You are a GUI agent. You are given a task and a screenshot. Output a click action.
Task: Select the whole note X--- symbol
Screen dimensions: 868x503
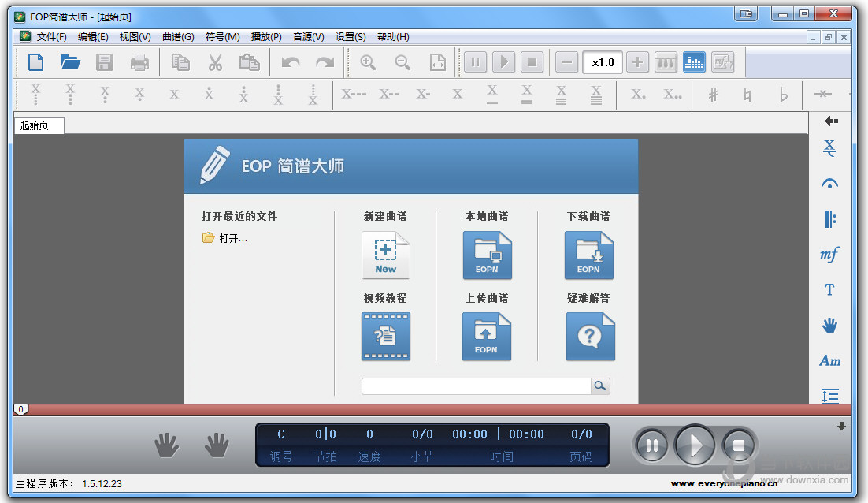pos(354,94)
